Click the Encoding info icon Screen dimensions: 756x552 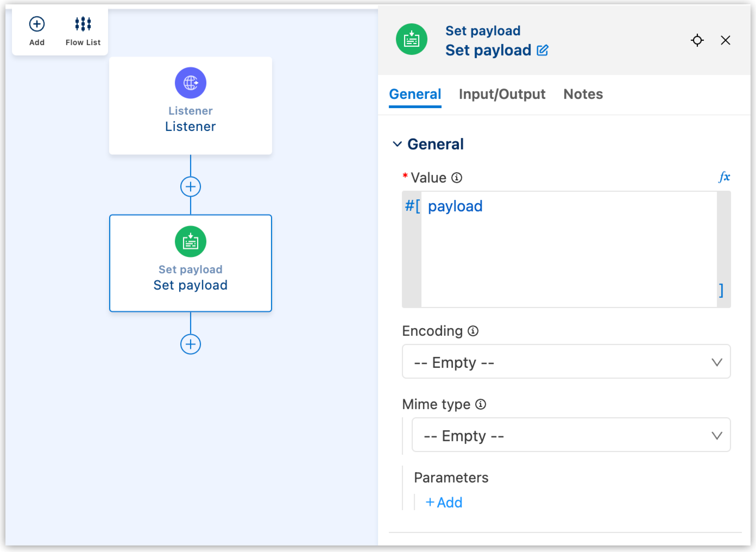pos(473,331)
